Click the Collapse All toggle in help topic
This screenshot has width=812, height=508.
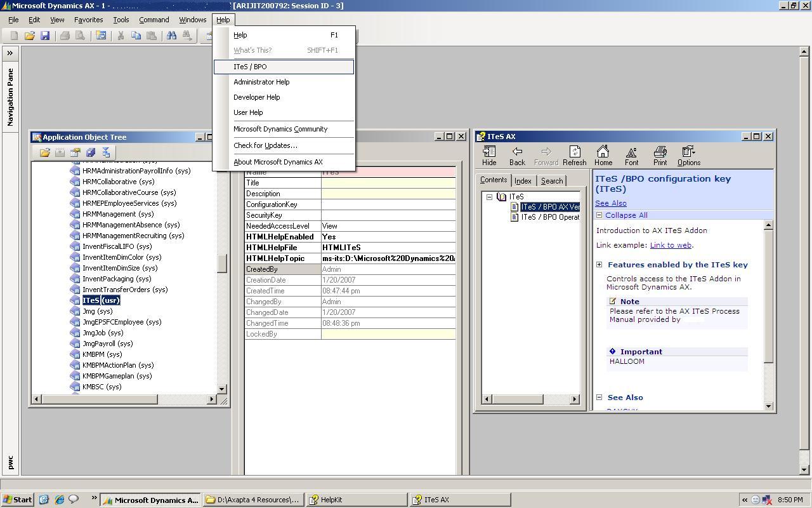[x=599, y=215]
